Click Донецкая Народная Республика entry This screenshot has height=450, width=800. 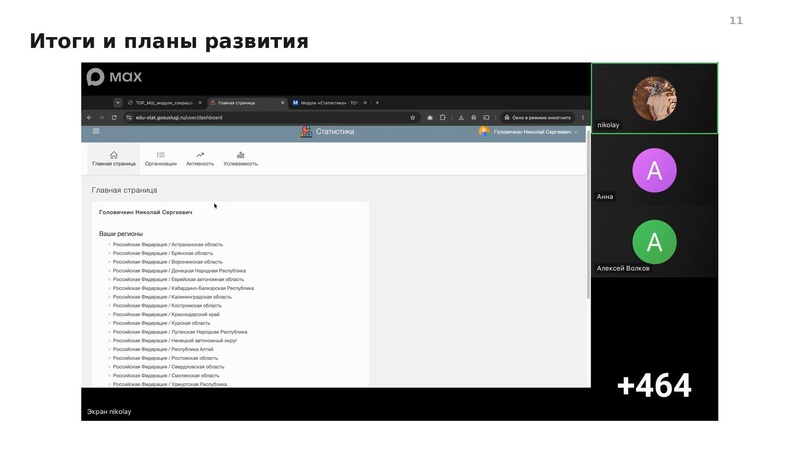179,270
